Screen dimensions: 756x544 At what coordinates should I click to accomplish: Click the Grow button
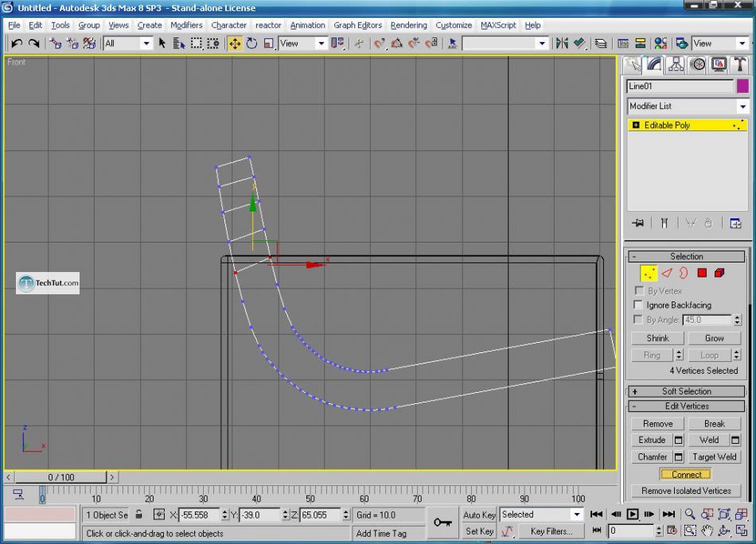[x=714, y=338]
